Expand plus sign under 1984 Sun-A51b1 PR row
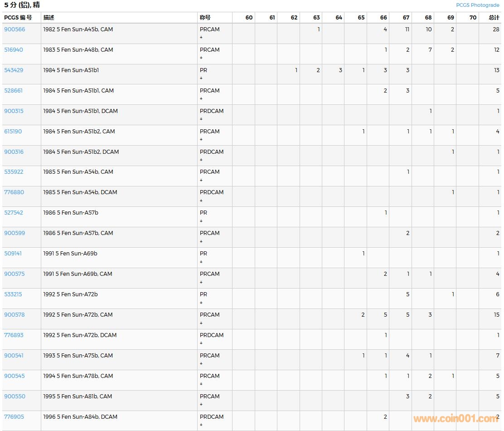Viewport: 504px width, 431px height. pos(201,78)
